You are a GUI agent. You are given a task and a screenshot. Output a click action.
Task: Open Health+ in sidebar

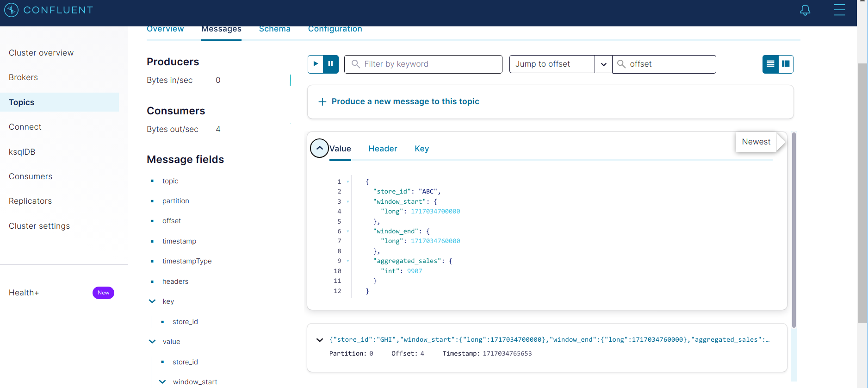point(24,293)
